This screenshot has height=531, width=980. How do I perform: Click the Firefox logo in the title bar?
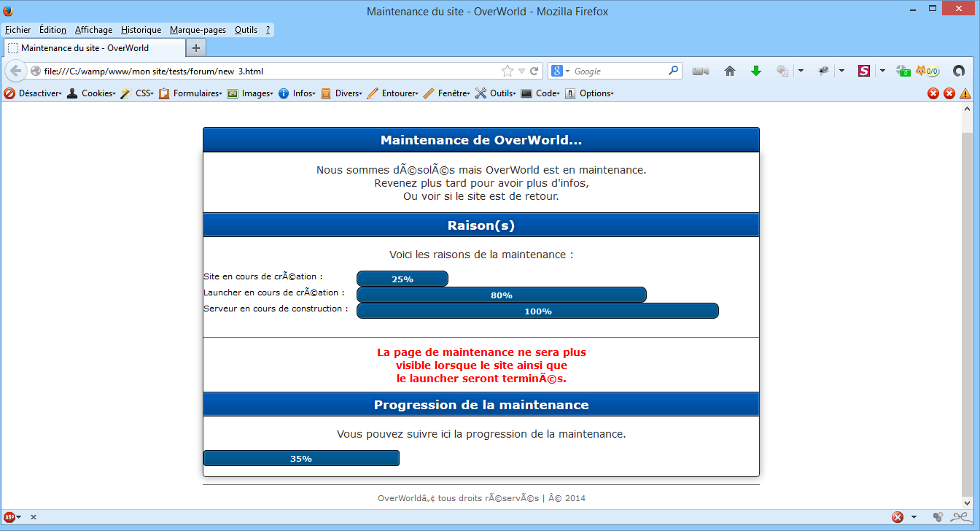pos(7,11)
